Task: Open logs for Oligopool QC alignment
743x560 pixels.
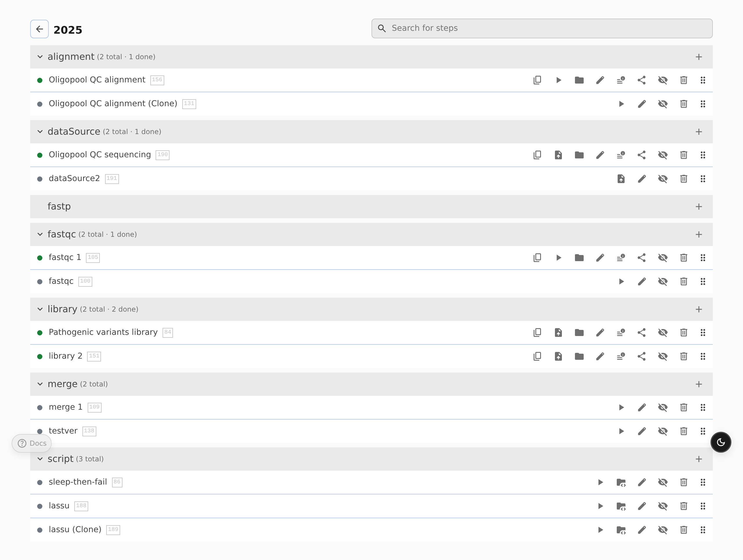Action: [x=621, y=80]
